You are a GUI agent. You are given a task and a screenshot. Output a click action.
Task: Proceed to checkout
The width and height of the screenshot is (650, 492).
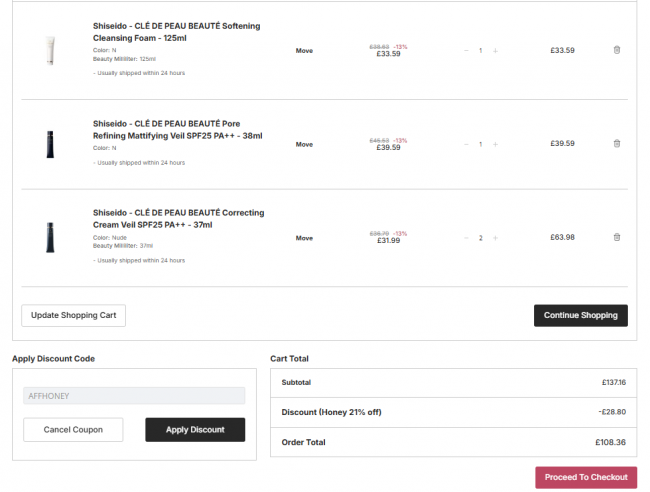tap(586, 477)
